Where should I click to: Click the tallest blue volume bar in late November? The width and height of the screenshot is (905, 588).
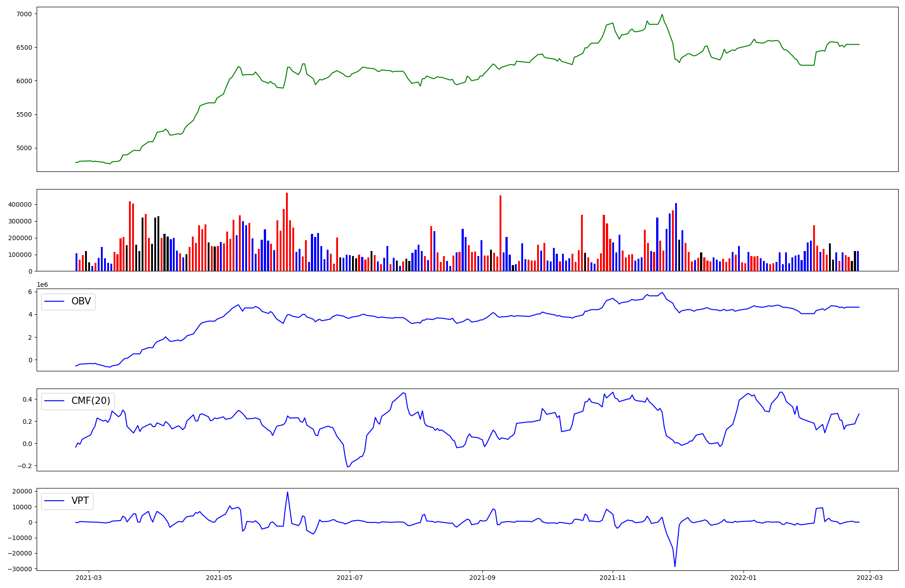676,237
